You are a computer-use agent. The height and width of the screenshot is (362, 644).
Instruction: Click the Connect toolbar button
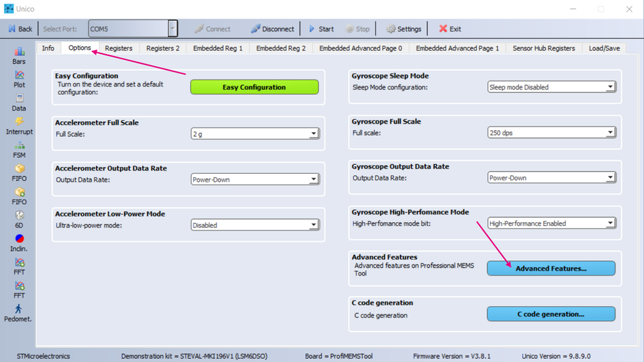(x=212, y=29)
